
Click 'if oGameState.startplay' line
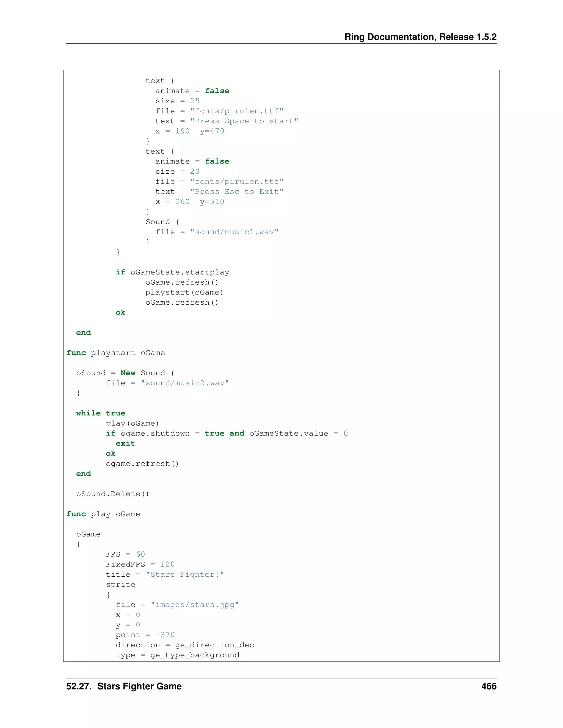(x=172, y=272)
